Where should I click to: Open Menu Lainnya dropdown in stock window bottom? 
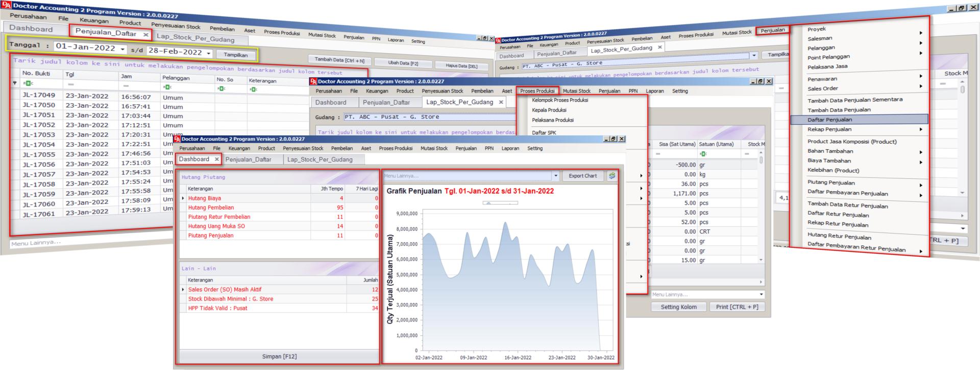[x=761, y=294]
